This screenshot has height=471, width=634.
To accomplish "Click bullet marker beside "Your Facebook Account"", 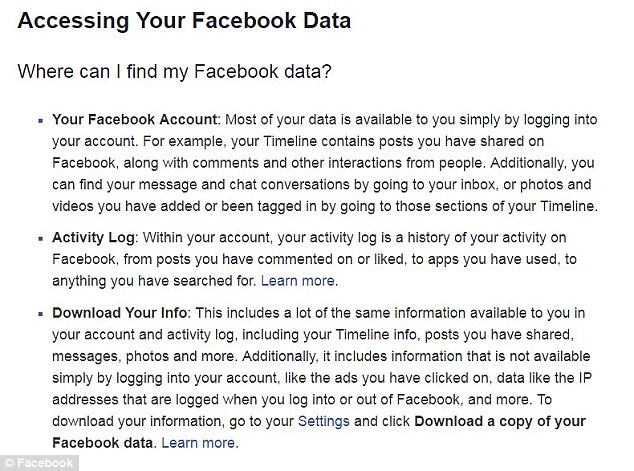I will point(40,120).
